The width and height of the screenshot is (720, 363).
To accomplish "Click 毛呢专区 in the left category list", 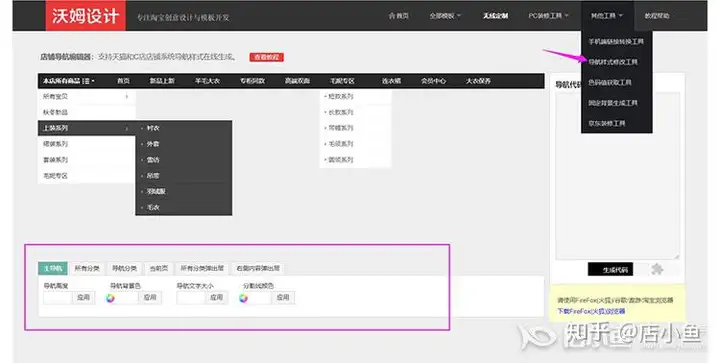I will [87, 176].
